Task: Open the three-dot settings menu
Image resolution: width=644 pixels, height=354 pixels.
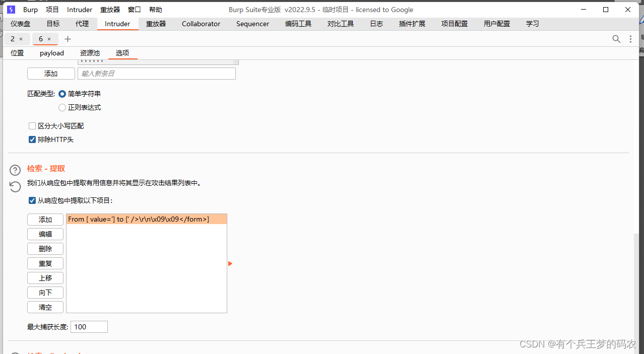Action: [630, 39]
